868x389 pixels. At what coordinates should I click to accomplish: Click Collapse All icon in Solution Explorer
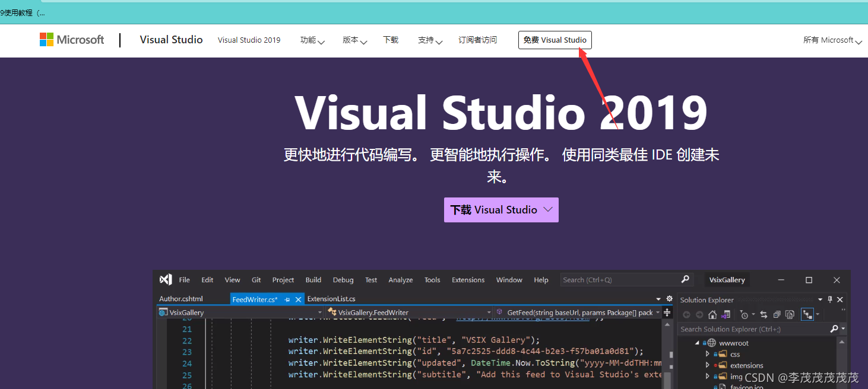tap(777, 315)
